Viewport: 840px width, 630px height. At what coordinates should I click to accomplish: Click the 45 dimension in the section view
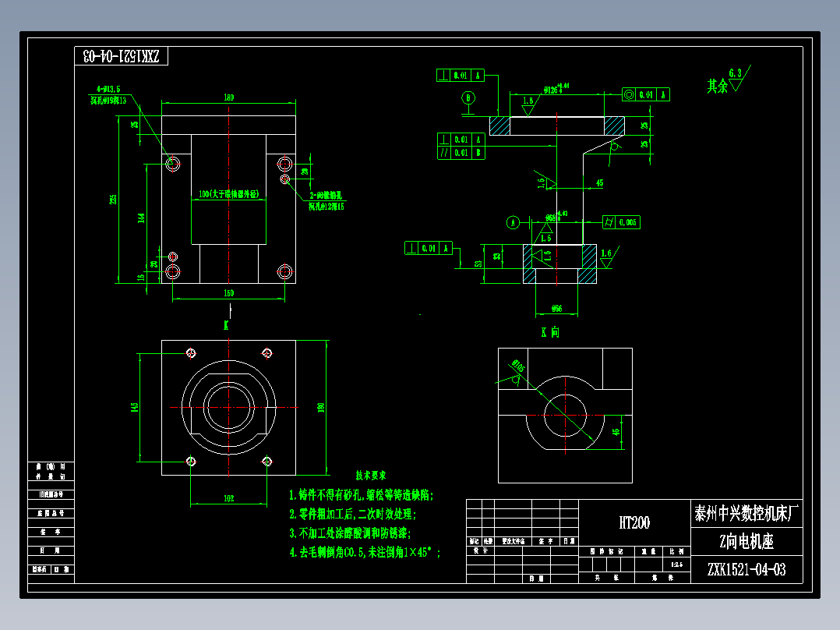tap(599, 182)
